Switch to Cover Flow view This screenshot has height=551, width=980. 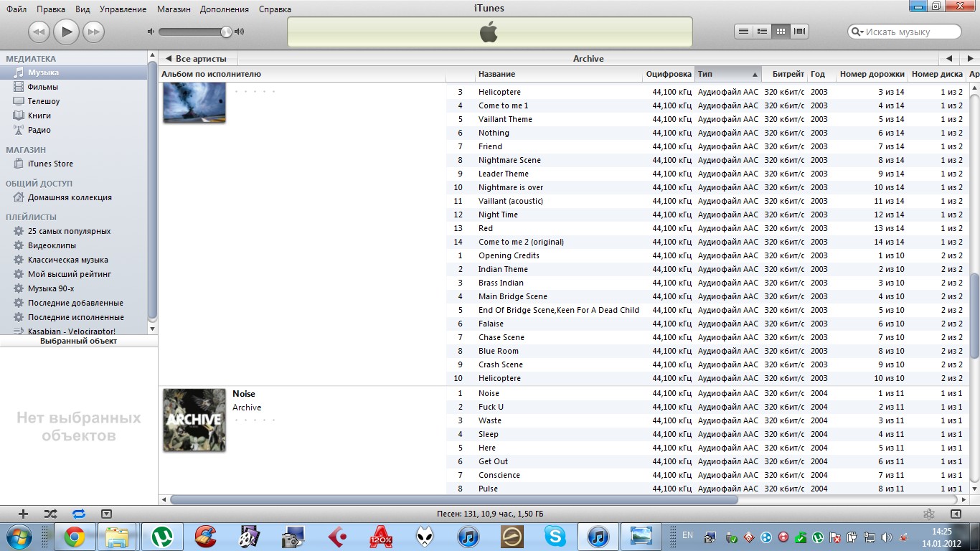[800, 32]
